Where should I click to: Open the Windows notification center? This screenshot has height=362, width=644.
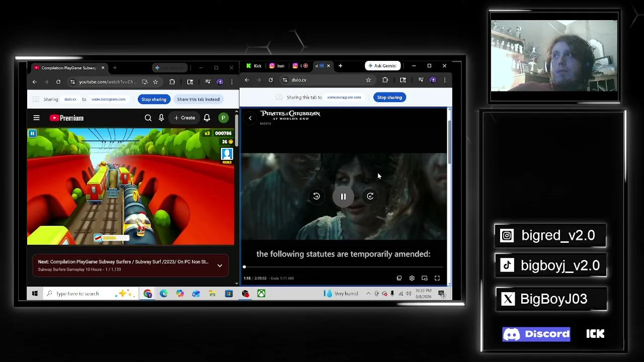441,294
